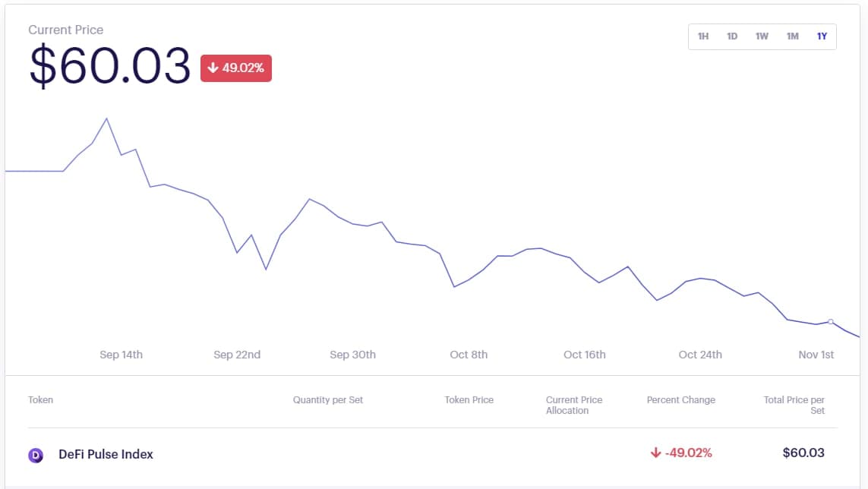Click the Total Price per Set header
Image resolution: width=868 pixels, height=489 pixels.
coord(794,405)
